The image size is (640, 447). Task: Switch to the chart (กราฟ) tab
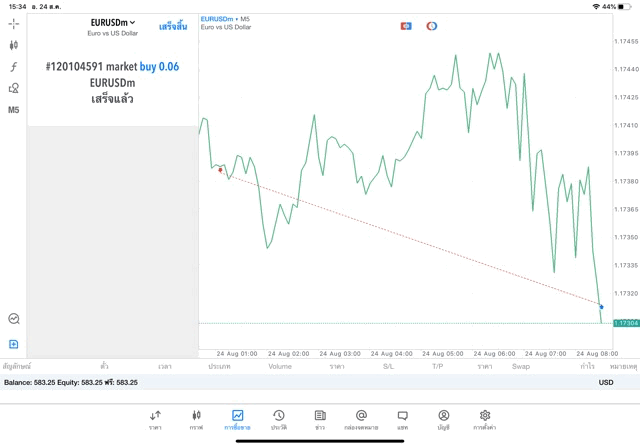(196, 420)
